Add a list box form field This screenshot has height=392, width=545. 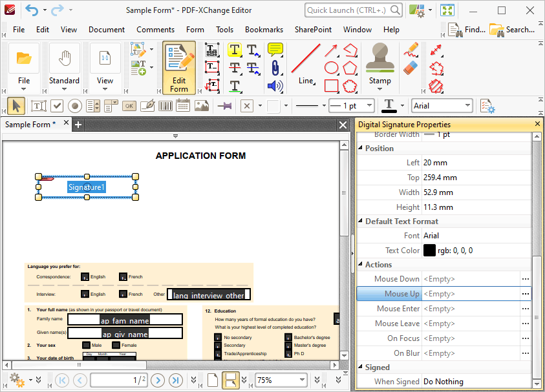[93, 106]
